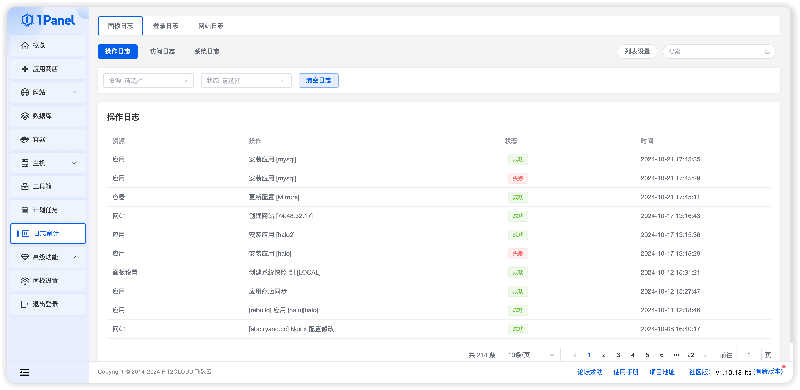Click the operation cell ending in [LOCAL]
The height and width of the screenshot is (390, 800).
click(x=284, y=273)
